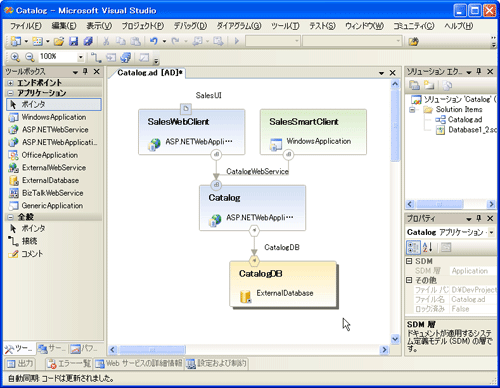Click the diagram horizontal scrollbar right arrow
Viewport: 500px width, 388px height.
click(x=385, y=350)
